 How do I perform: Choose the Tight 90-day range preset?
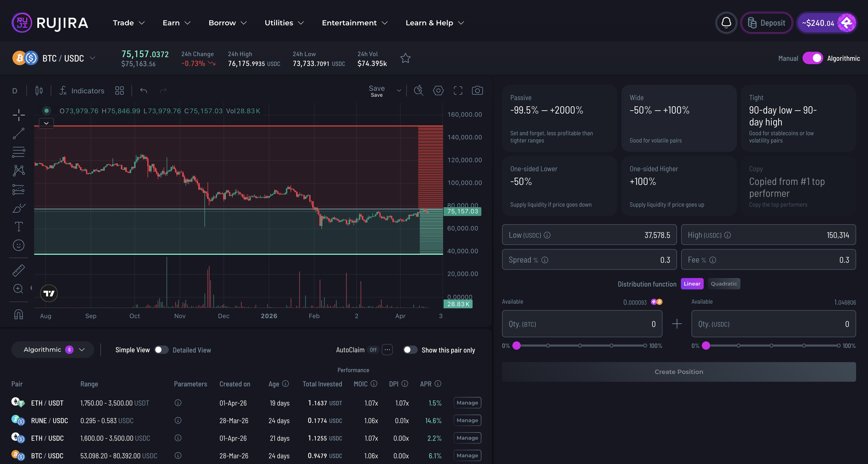pos(798,118)
